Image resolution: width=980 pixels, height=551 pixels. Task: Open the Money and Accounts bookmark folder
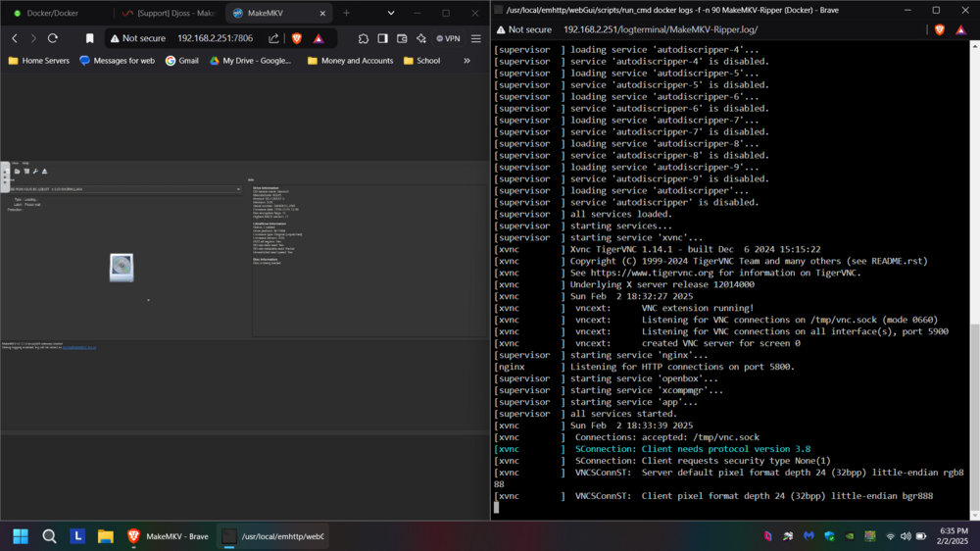[351, 61]
